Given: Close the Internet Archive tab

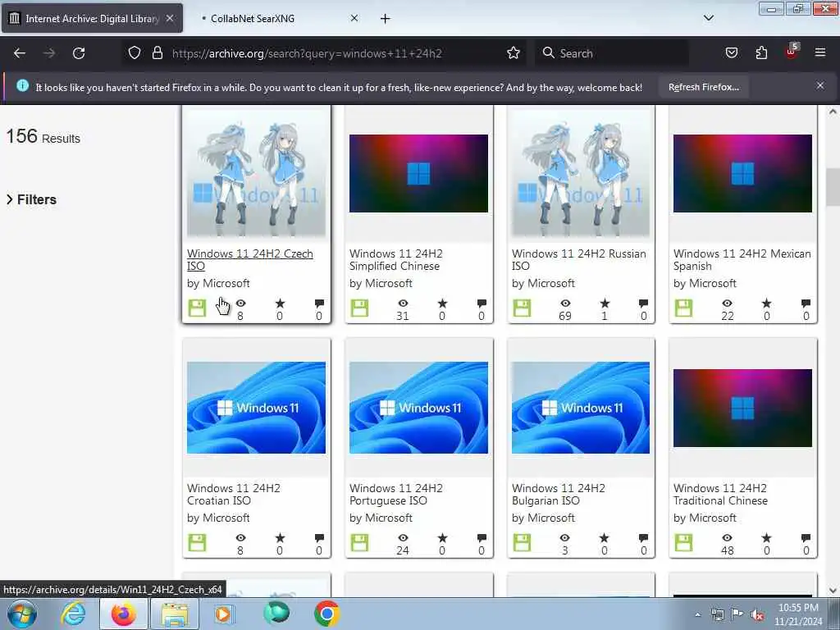Looking at the screenshot, I should pyautogui.click(x=169, y=18).
